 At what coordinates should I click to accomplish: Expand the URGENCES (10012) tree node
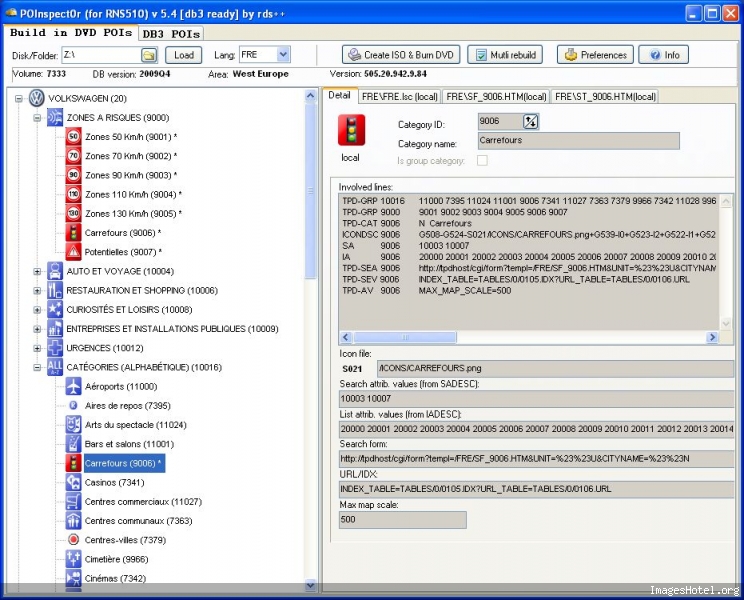(x=38, y=348)
